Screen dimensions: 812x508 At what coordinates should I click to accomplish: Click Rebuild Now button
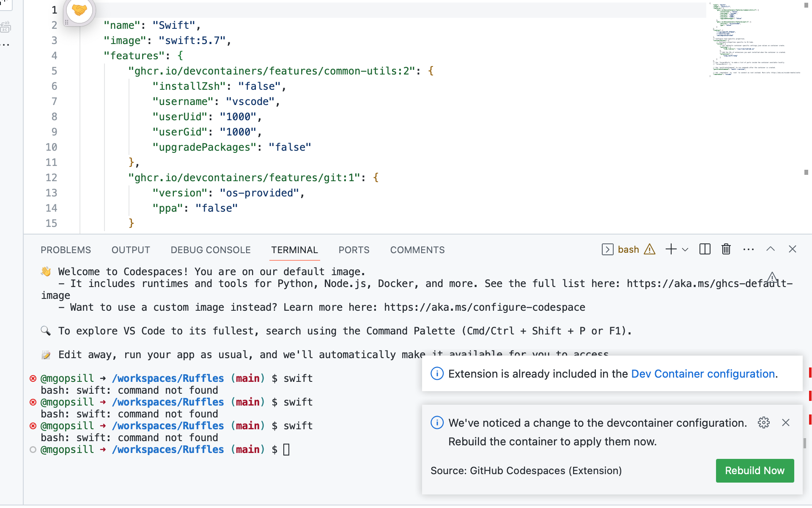click(x=755, y=471)
